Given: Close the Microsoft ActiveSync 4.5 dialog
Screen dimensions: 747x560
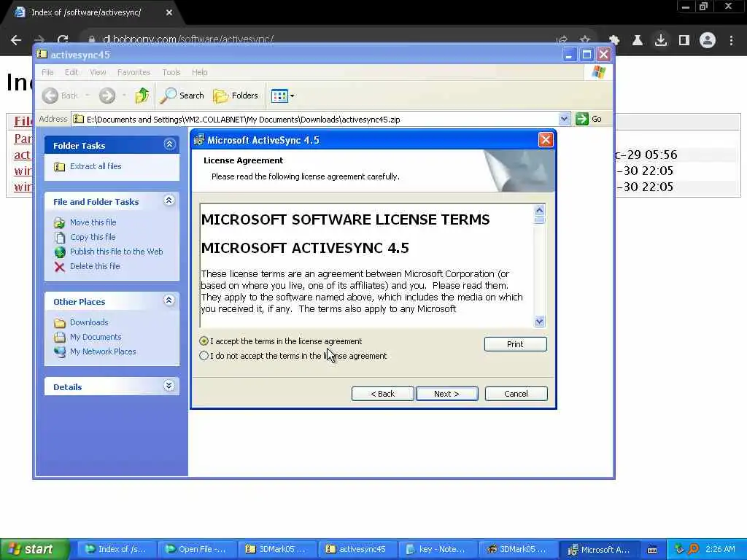Looking at the screenshot, I should (x=546, y=140).
